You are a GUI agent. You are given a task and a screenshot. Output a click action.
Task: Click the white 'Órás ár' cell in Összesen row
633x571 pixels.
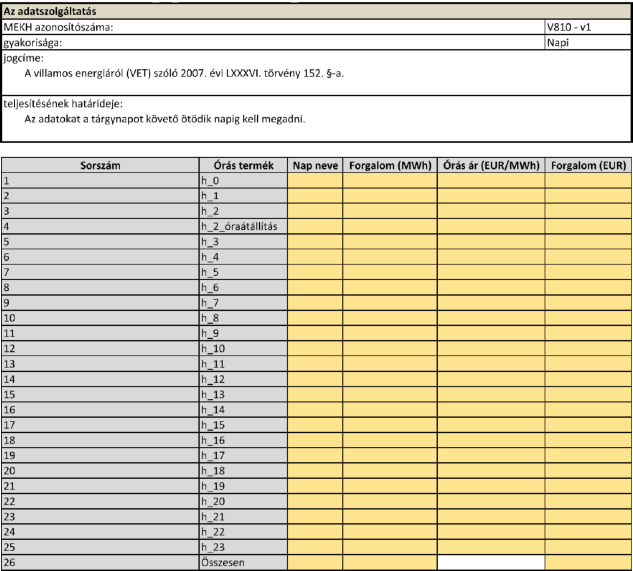pos(491,563)
